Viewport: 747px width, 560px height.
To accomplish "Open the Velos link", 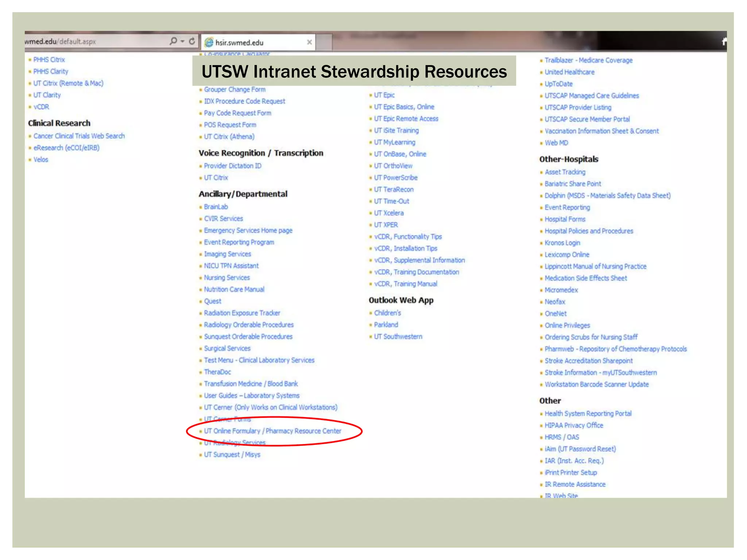I will pyautogui.click(x=41, y=159).
